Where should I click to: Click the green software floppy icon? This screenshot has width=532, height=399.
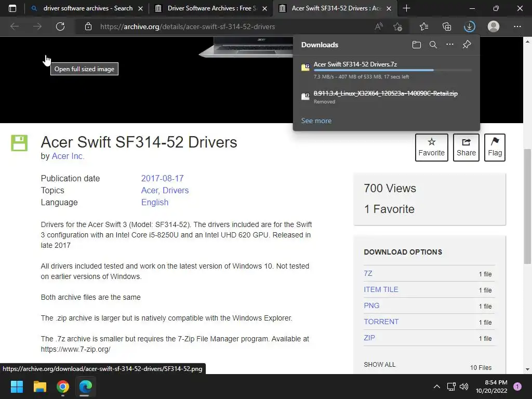[19, 143]
